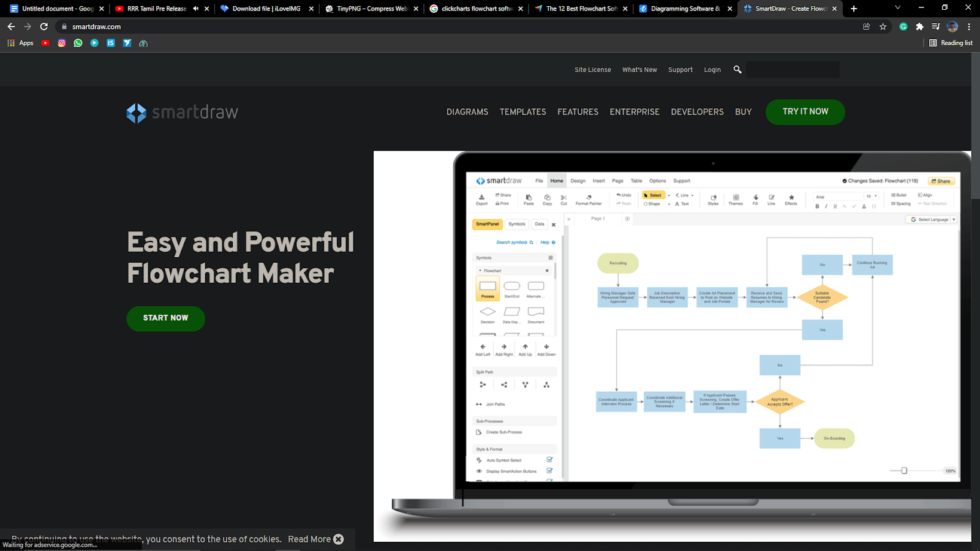
Task: Open the DIAGRAMS menu
Action: pos(467,112)
